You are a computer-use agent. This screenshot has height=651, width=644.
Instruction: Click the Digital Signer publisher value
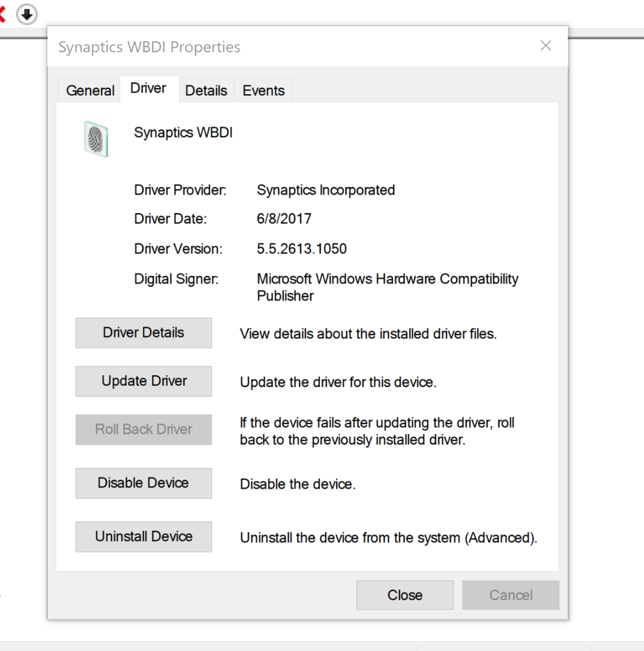pos(387,287)
